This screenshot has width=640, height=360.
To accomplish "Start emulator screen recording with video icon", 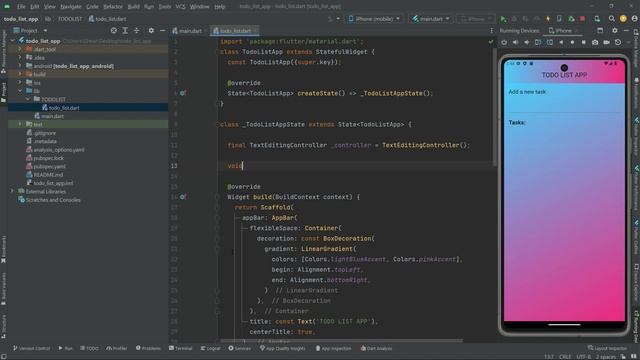I will (x=607, y=42).
